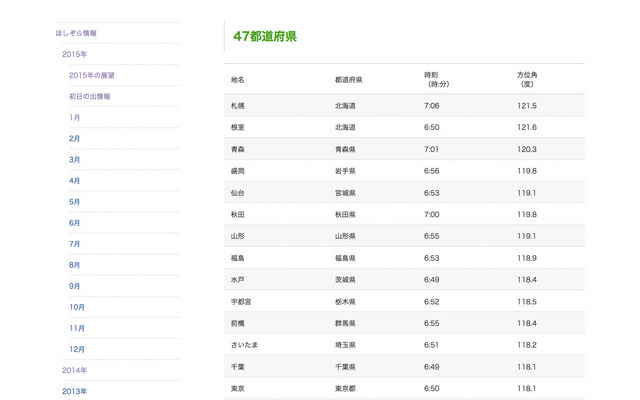This screenshot has width=640, height=400.
Task: Open the 2014年 archive link
Action: click(x=74, y=371)
